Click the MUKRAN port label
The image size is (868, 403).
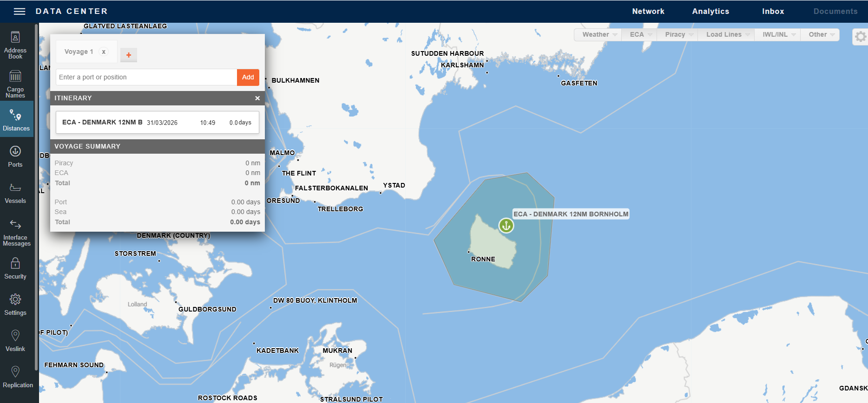pos(337,351)
